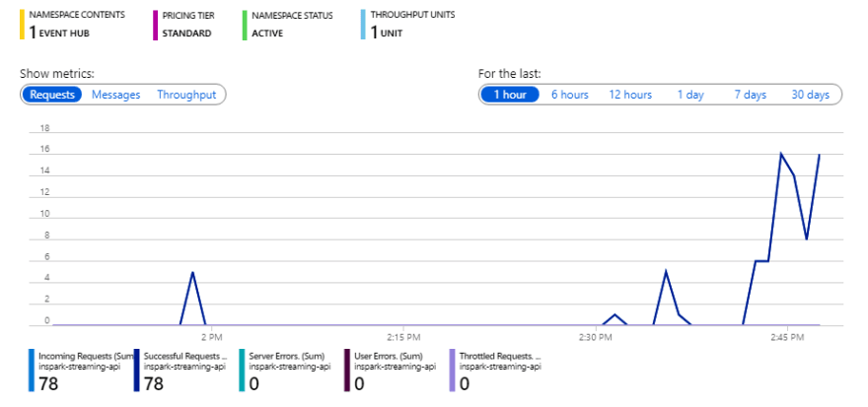Select the 1 hour time range
The width and height of the screenshot is (868, 407).
point(510,95)
